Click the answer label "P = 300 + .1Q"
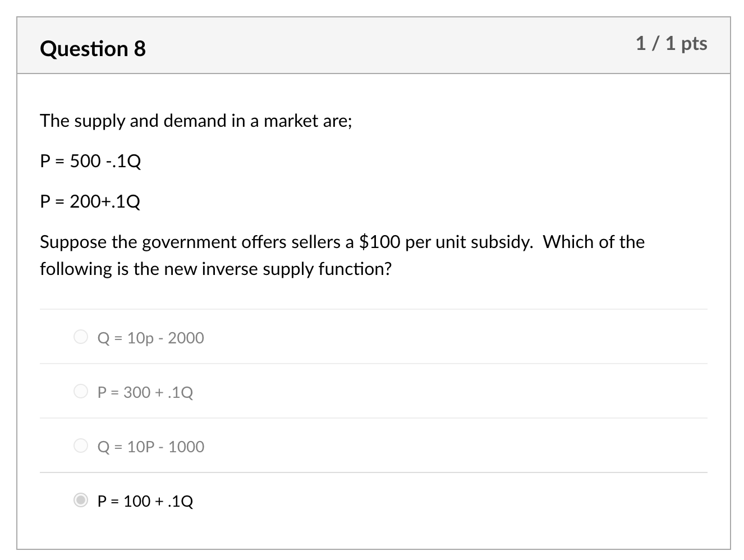Screen dimensions: 744x560 pyautogui.click(x=145, y=392)
